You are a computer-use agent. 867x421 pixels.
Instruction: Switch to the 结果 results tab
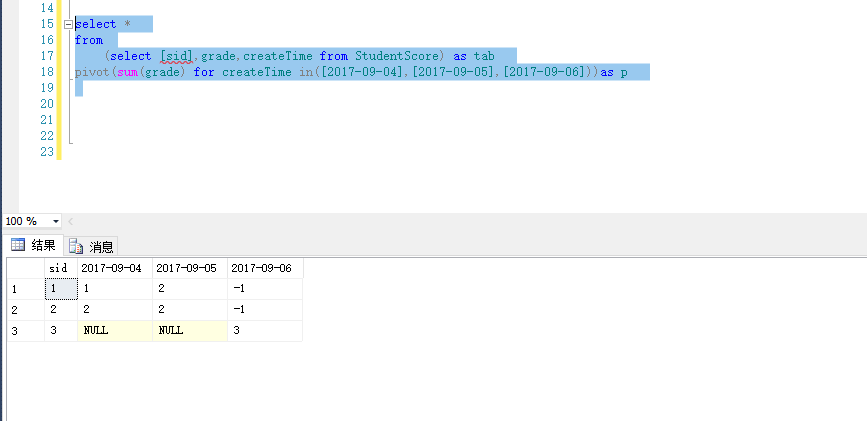pos(33,245)
